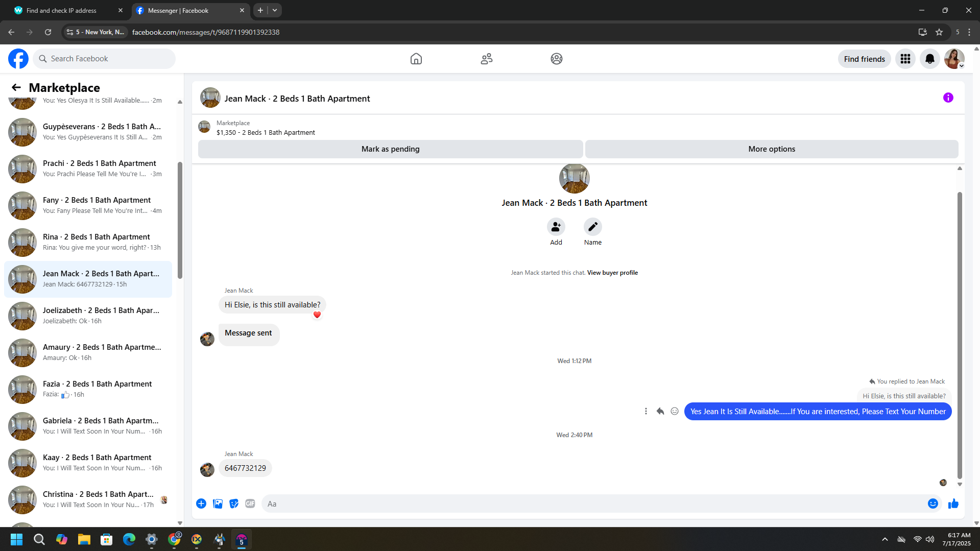Open the Friends icon in top navigation
The image size is (980, 551).
487,59
